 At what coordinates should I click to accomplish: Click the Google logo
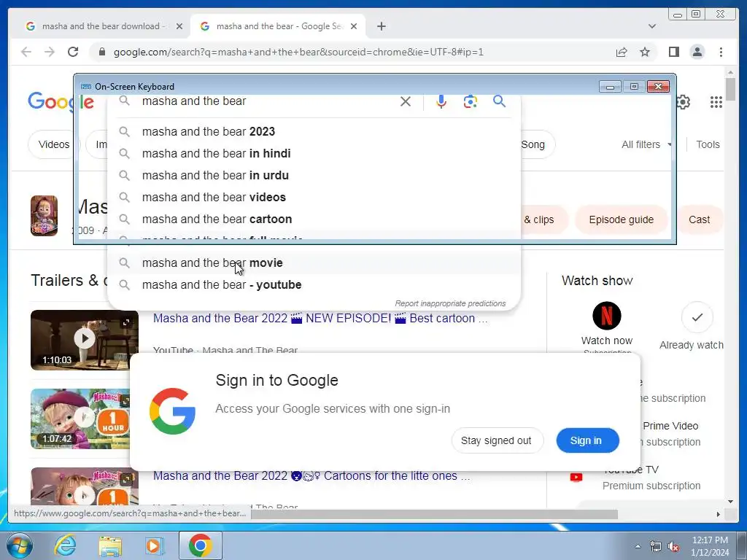click(x=60, y=101)
